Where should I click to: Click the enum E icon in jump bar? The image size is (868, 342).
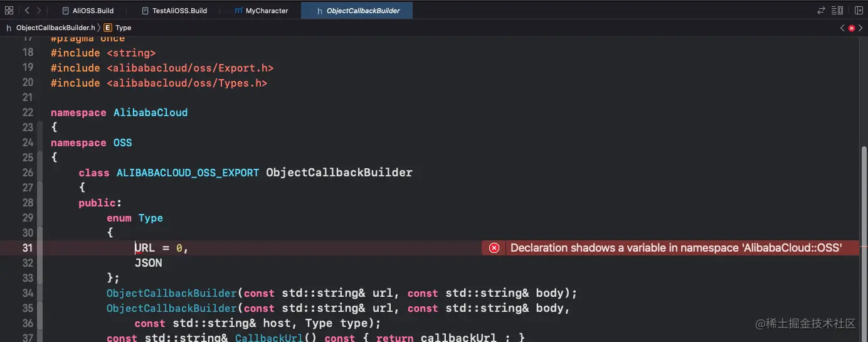pos(108,28)
